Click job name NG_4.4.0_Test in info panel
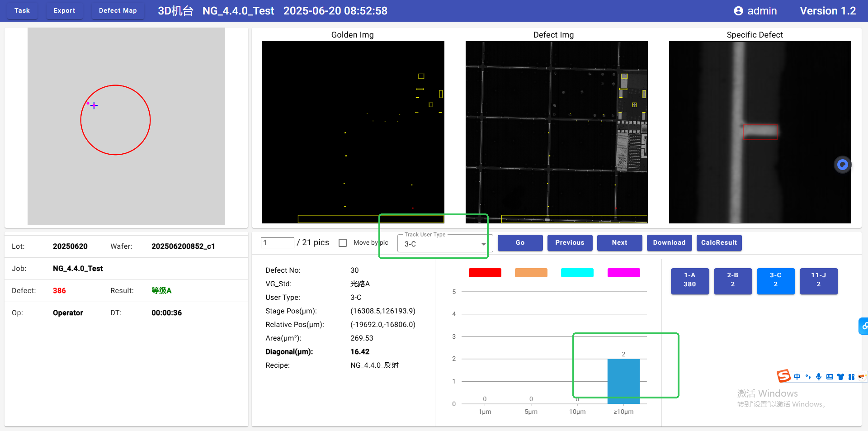This screenshot has width=868, height=431. (x=78, y=268)
